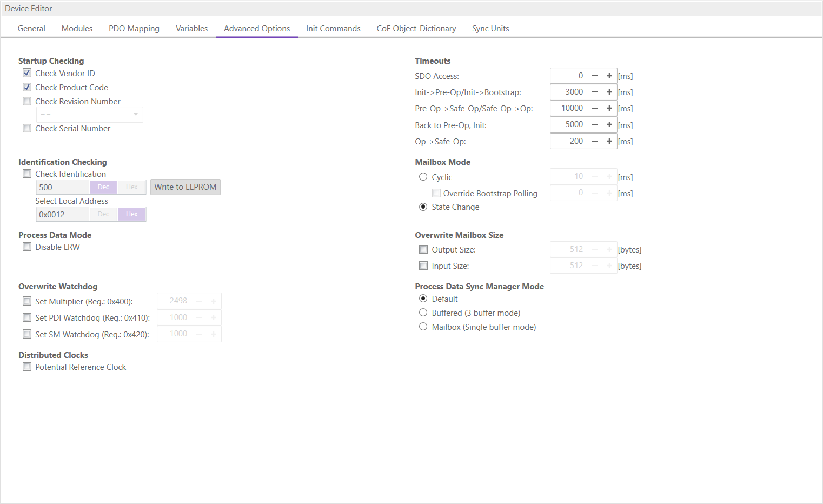
Task: Increment the SDO Access timeout value
Action: (x=609, y=76)
